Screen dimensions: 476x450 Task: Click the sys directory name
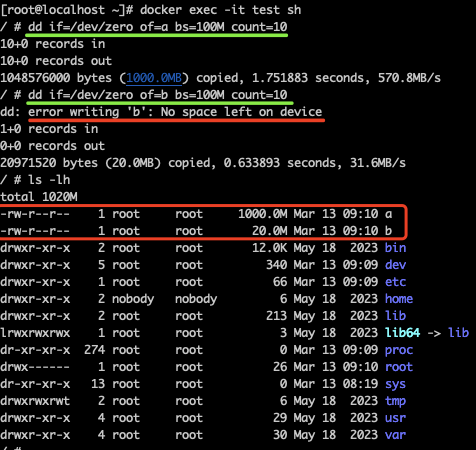[x=395, y=384]
